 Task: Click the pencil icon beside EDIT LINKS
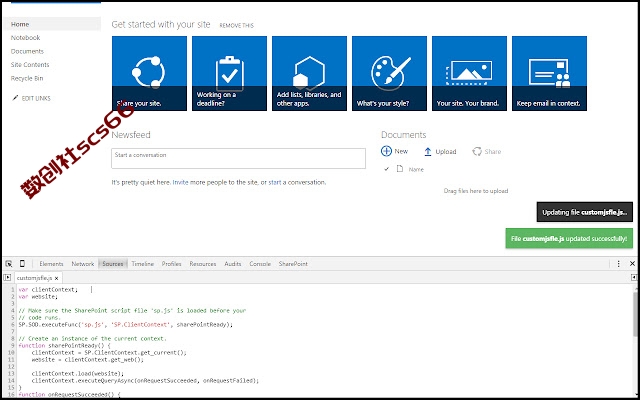point(15,98)
